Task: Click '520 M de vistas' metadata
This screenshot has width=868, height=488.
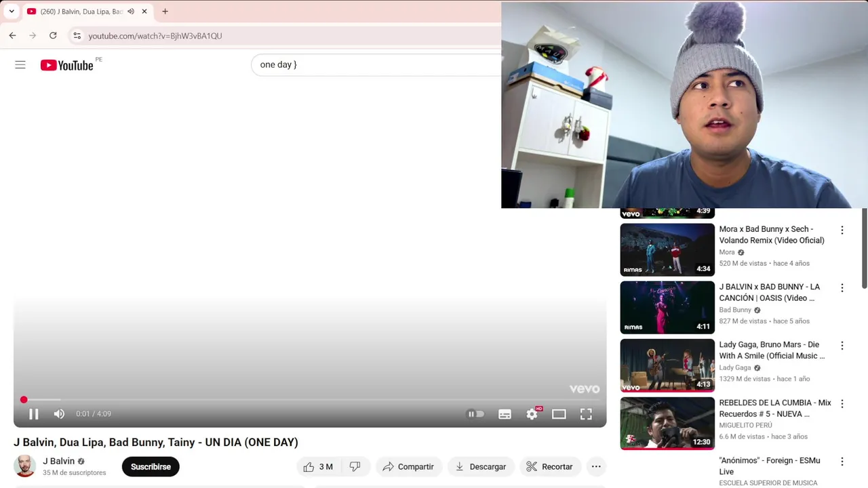Action: [743, 264]
